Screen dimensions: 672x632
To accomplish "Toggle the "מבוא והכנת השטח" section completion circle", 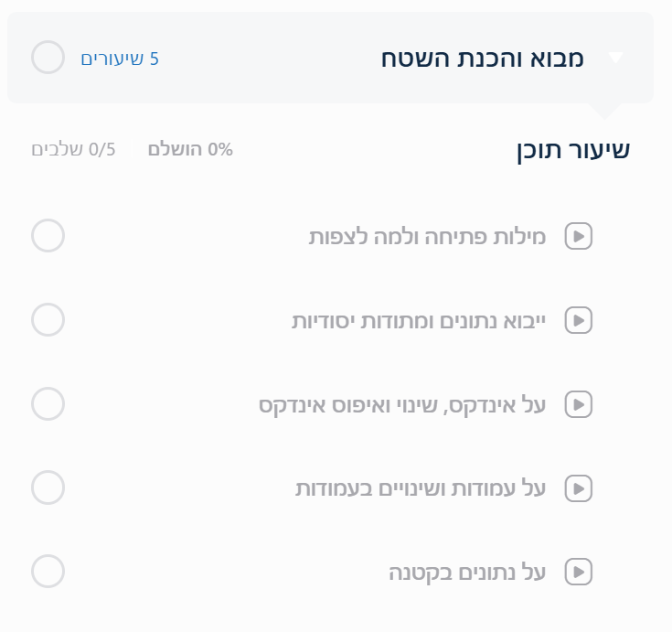I will [48, 58].
